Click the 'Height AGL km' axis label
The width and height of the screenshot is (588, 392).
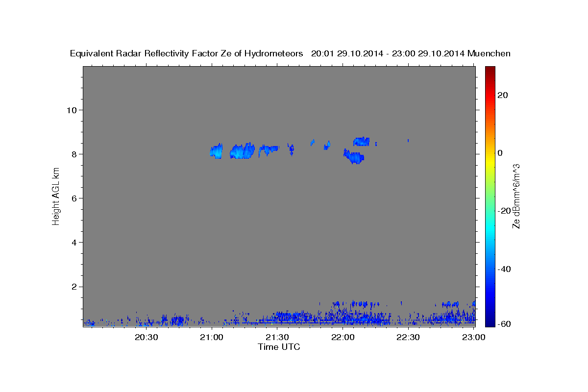56,196
